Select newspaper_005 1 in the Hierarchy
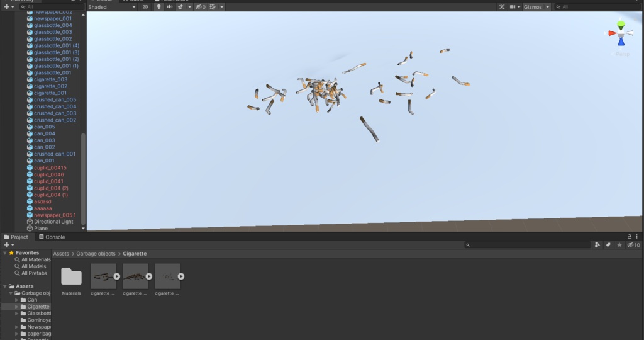Image resolution: width=644 pixels, height=340 pixels. point(55,215)
